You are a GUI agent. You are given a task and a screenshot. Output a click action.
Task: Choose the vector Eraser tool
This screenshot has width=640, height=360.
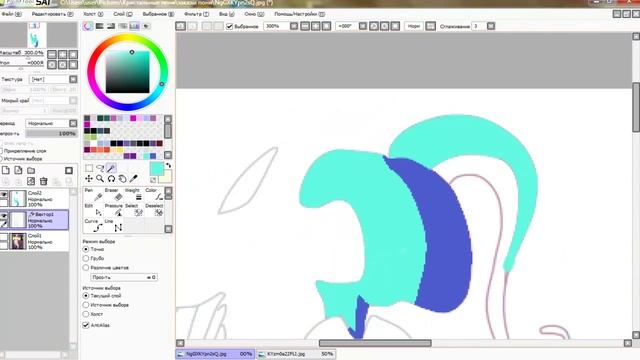point(113,195)
